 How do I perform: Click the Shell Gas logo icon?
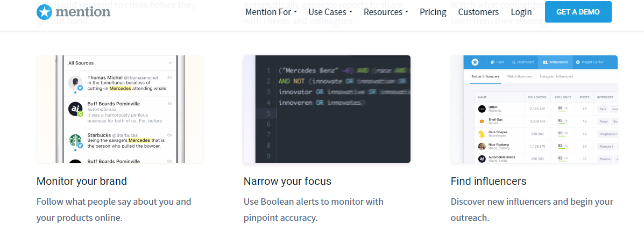pyautogui.click(x=482, y=121)
